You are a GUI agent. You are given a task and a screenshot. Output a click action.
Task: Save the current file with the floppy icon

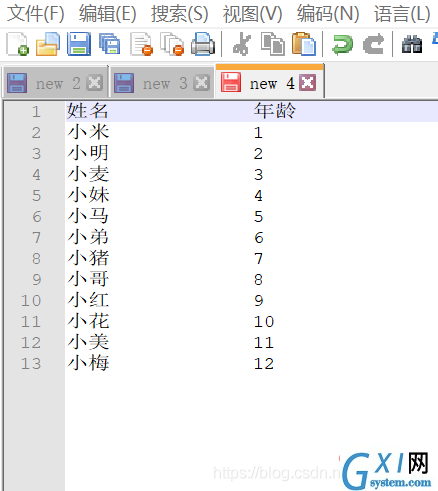tap(79, 44)
